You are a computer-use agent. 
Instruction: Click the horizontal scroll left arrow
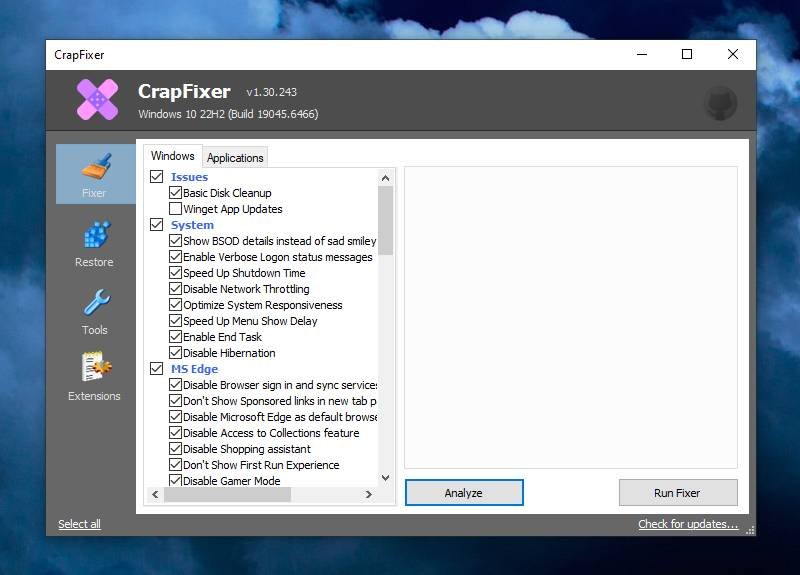point(155,494)
